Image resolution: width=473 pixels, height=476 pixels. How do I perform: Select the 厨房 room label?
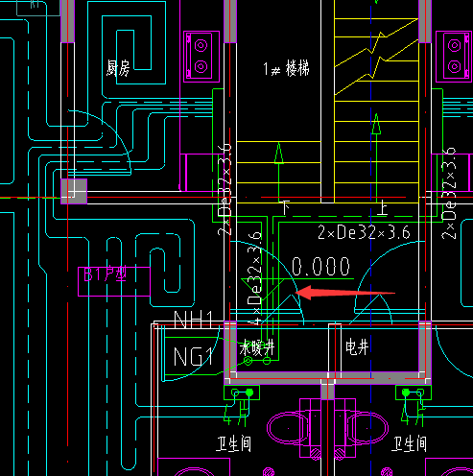click(x=118, y=68)
